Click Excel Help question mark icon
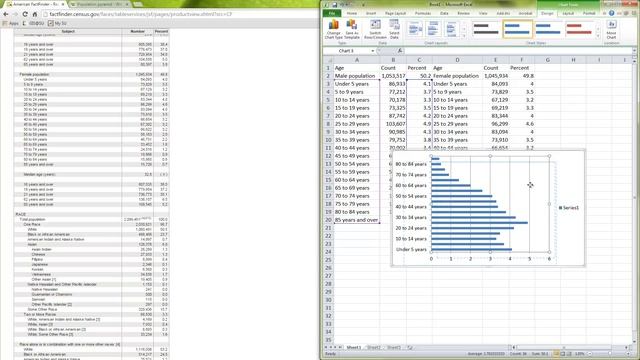 coord(611,13)
